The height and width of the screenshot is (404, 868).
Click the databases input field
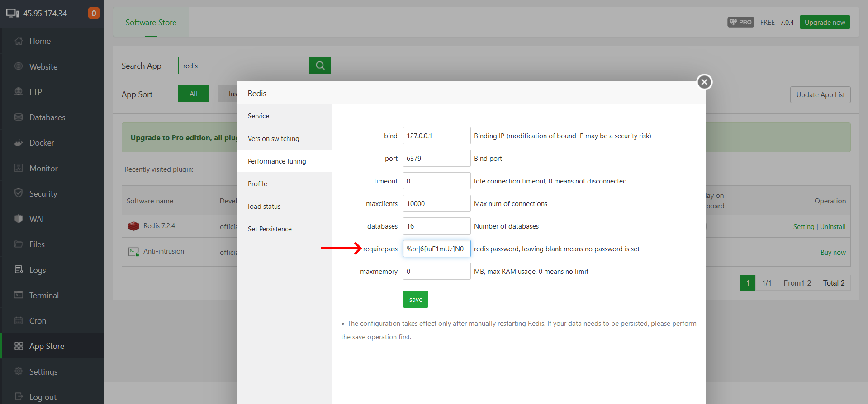(x=436, y=226)
